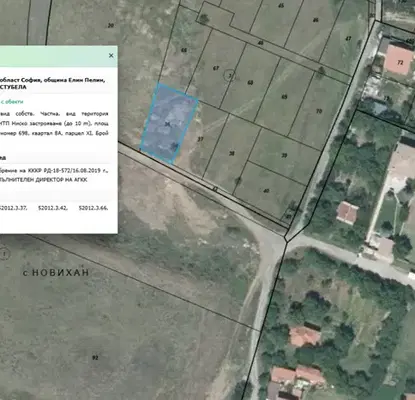Screen dimensions: 415x400
Task: Click the с. НОВИХАН village label
Action: point(56,273)
